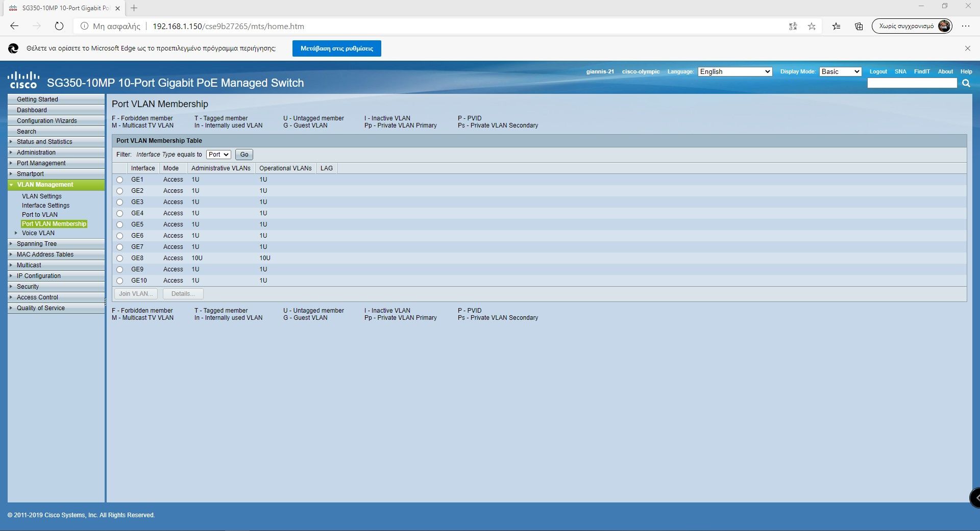980x531 pixels.
Task: Click the blue Edge settings button
Action: (337, 48)
